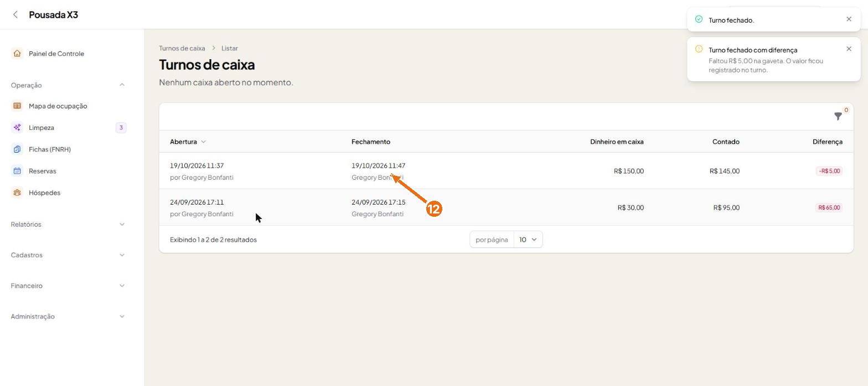Open the shift opened 19/10/2026 11:37
The height and width of the screenshot is (386, 868).
[x=197, y=166]
